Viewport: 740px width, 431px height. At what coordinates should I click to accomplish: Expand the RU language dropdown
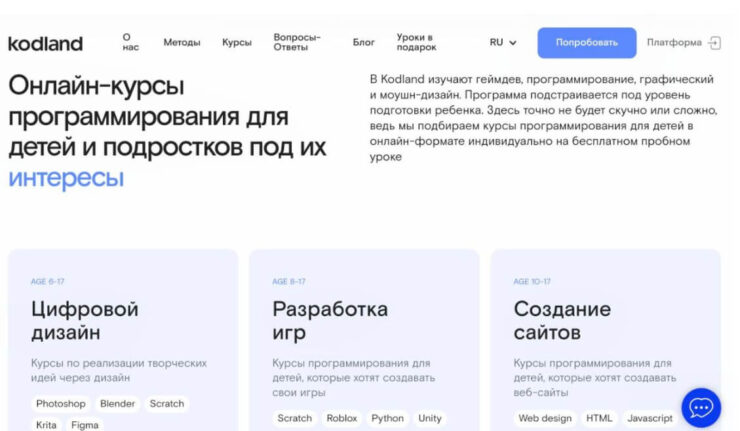[x=503, y=43]
